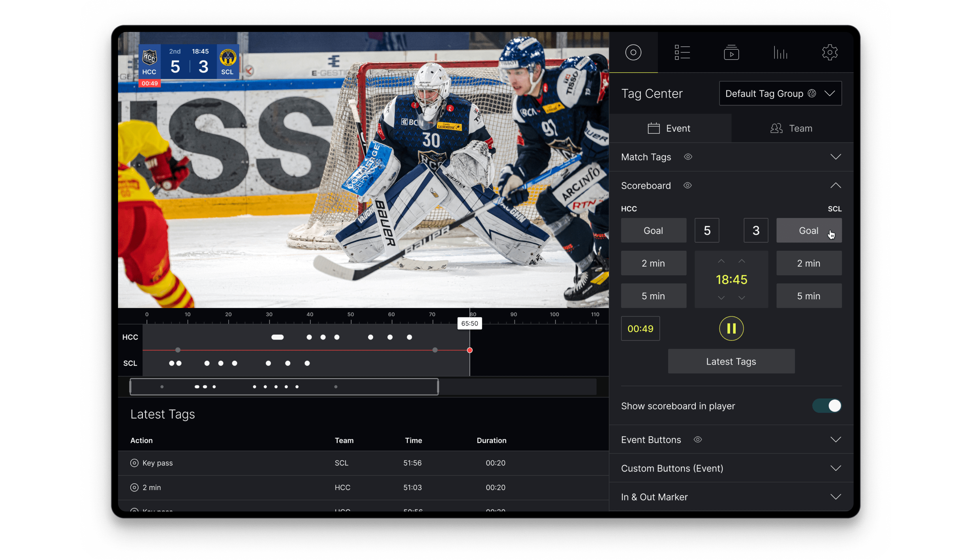
Task: Click the globe icon beside Default Tag Group
Action: pyautogui.click(x=812, y=93)
